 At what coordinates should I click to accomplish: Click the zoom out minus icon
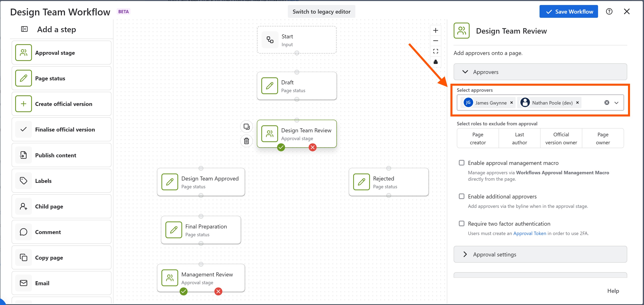pyautogui.click(x=435, y=41)
